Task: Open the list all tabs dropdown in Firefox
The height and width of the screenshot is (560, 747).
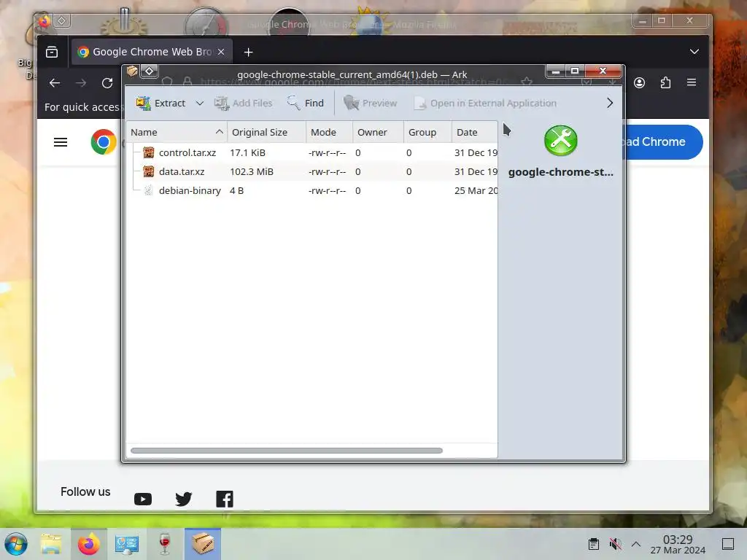Action: click(x=694, y=52)
